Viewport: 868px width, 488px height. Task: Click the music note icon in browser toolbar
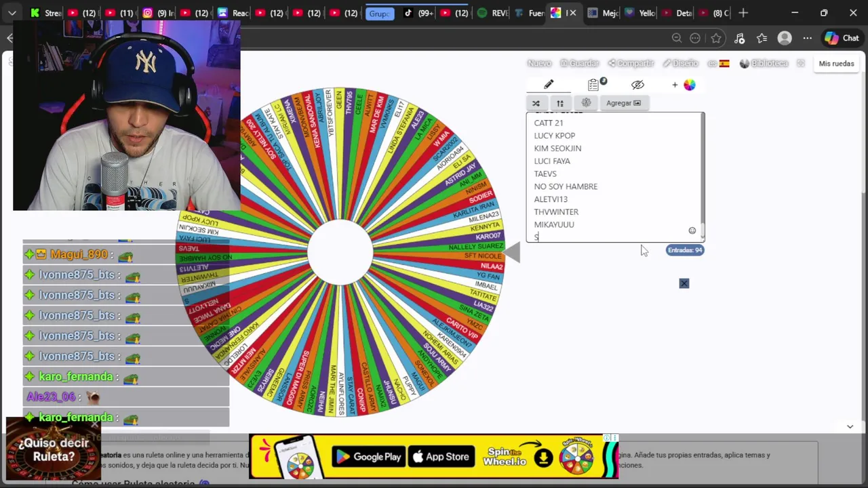[739, 39]
